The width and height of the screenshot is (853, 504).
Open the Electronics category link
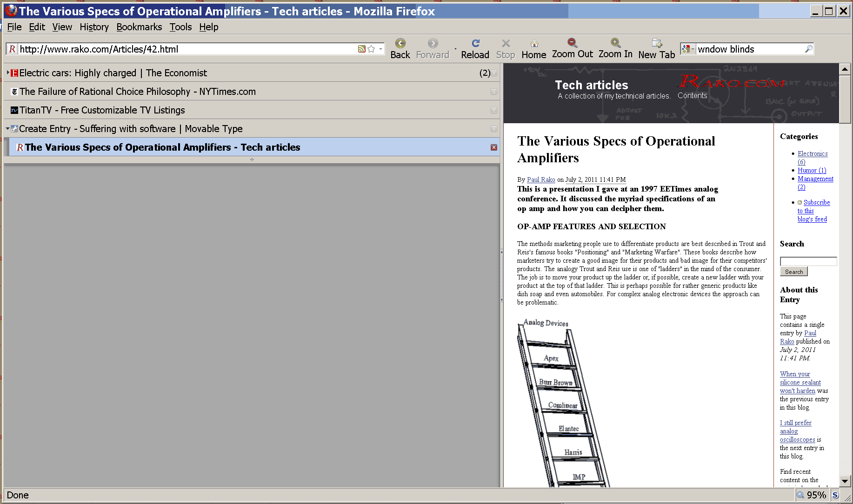[813, 158]
